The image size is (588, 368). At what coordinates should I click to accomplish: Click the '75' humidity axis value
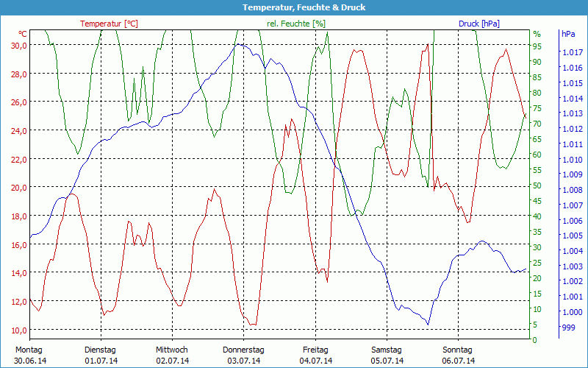537,108
